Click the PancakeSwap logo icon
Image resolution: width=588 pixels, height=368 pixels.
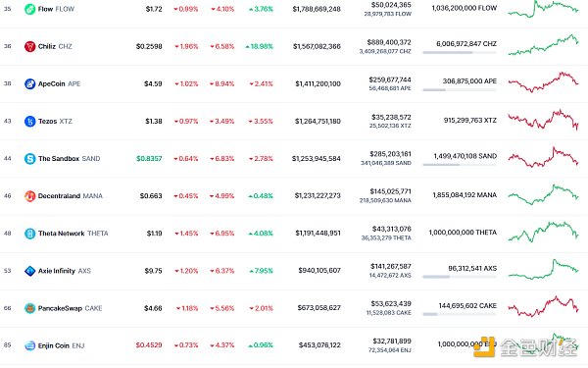[29, 308]
